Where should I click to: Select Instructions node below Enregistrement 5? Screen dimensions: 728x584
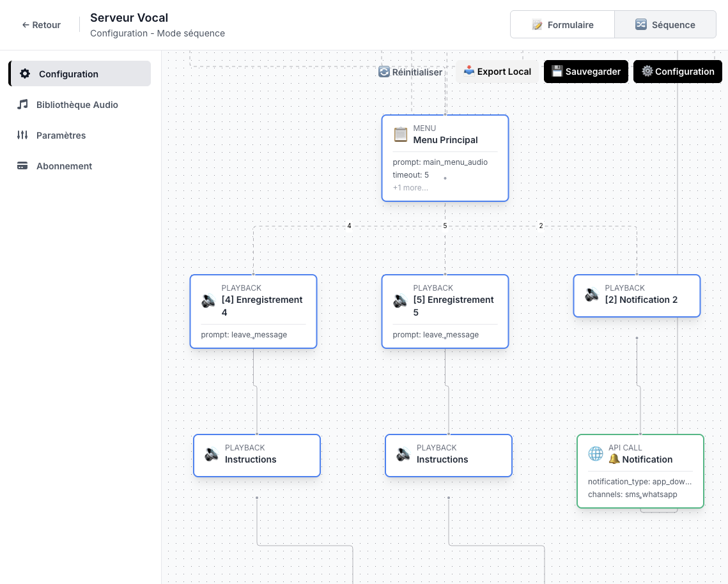pos(449,456)
